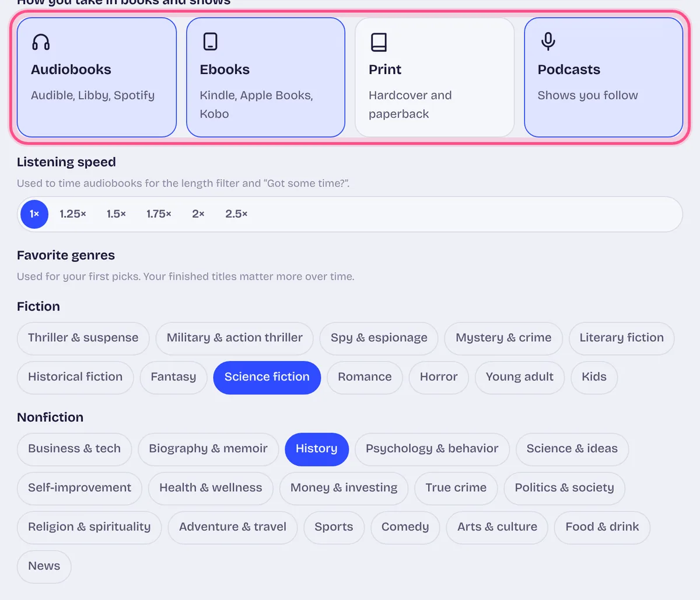Screen dimensions: 700x600
Task: Click the book icon on Print card
Action: (x=379, y=42)
